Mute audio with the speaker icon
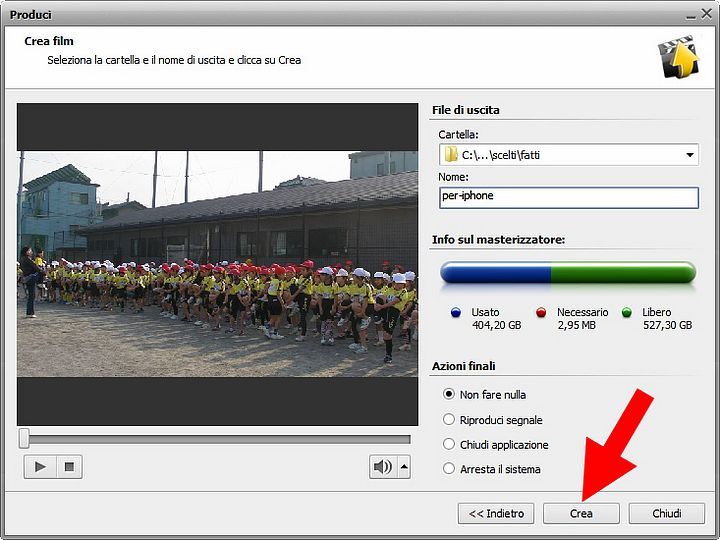Image resolution: width=720 pixels, height=540 pixels. 383,467
